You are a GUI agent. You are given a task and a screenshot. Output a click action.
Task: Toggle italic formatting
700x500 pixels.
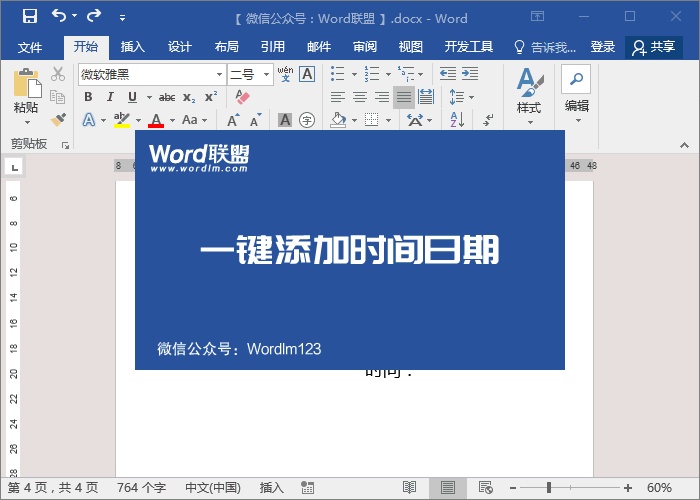pos(110,97)
